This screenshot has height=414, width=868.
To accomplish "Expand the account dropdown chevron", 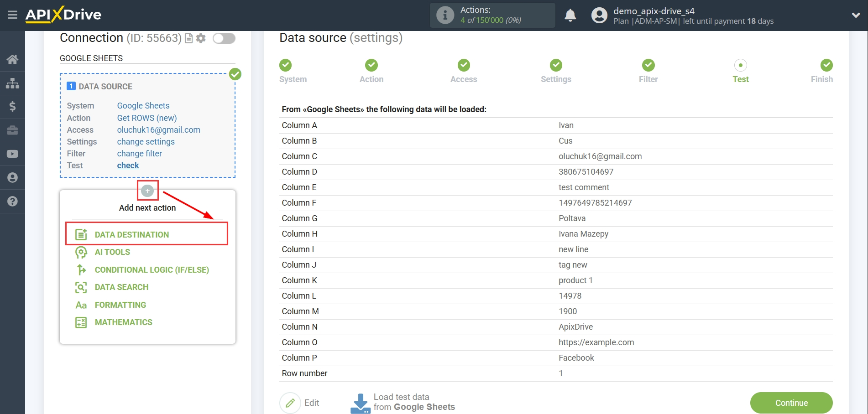I will click(x=856, y=15).
